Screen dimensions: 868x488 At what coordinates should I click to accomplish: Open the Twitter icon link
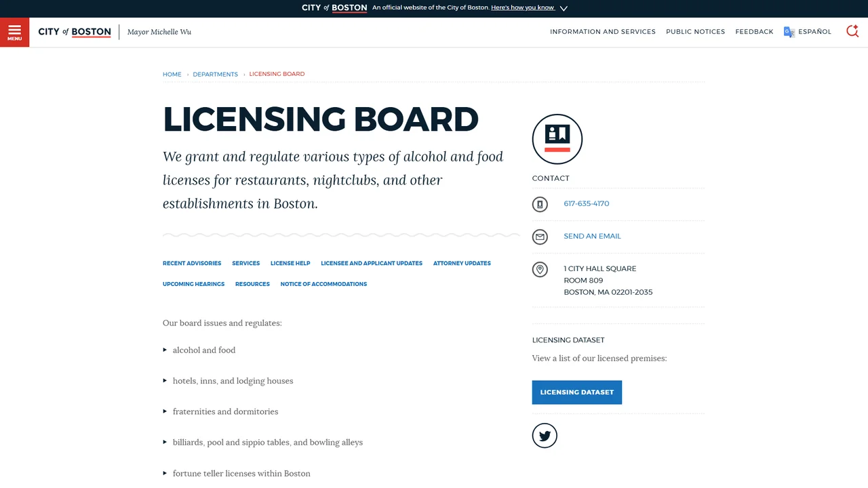(545, 436)
